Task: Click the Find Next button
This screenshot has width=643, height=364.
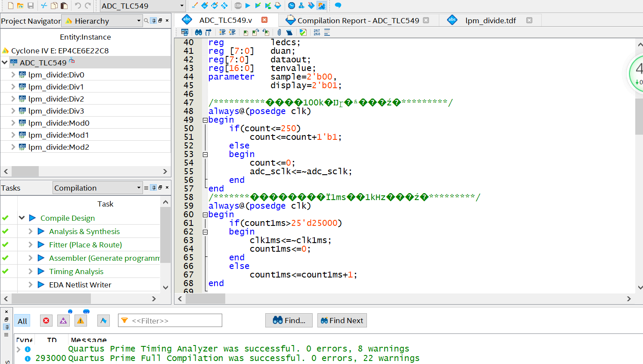Action: click(x=342, y=320)
